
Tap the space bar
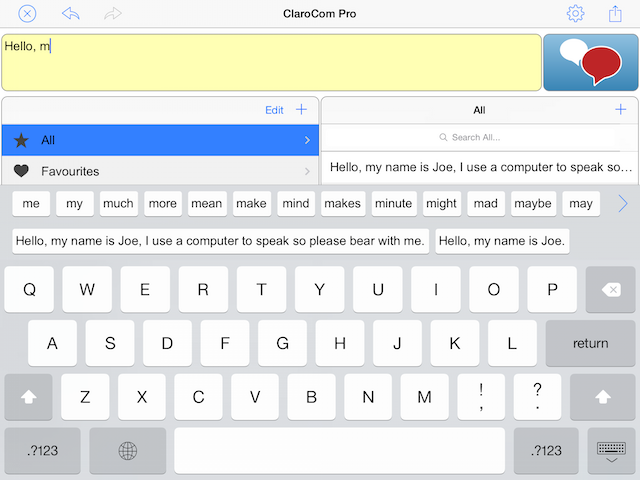(x=340, y=451)
